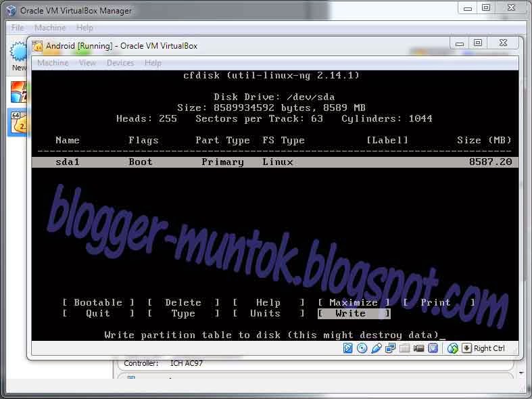
Task: Click the shared folders status icon
Action: point(404,348)
